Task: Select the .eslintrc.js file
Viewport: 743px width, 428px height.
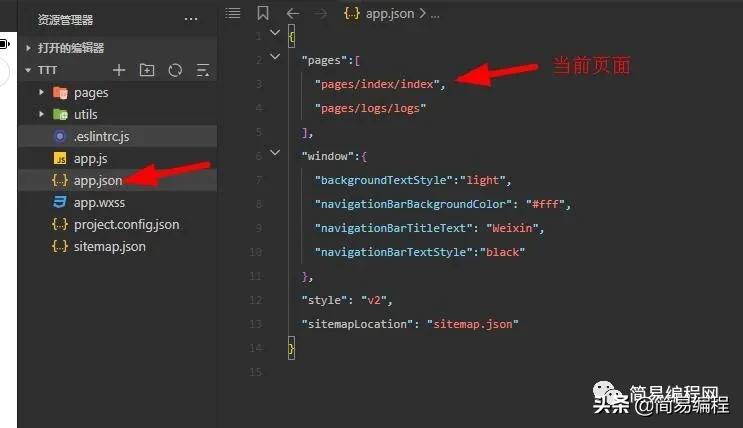Action: pos(101,137)
